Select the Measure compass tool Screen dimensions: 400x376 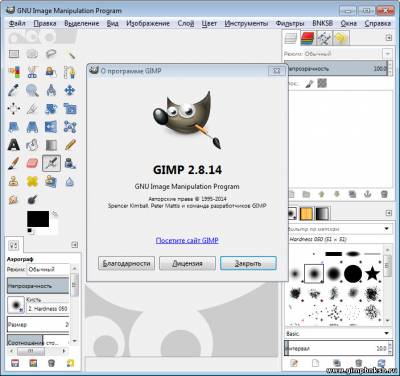click(51, 90)
